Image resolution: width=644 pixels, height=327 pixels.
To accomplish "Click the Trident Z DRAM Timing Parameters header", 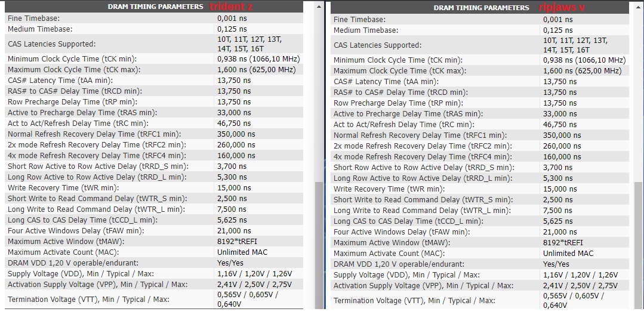I will [x=156, y=7].
